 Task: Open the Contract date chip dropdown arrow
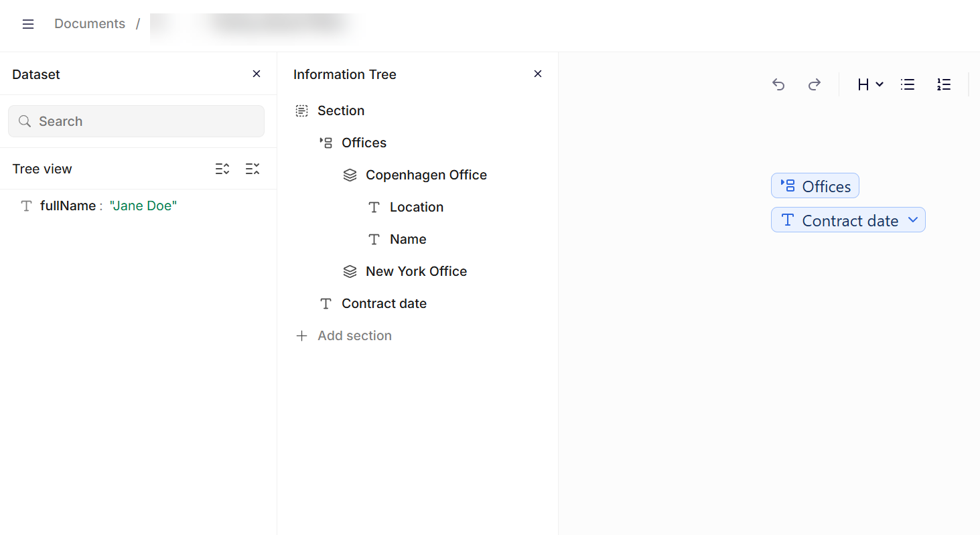pyautogui.click(x=913, y=220)
